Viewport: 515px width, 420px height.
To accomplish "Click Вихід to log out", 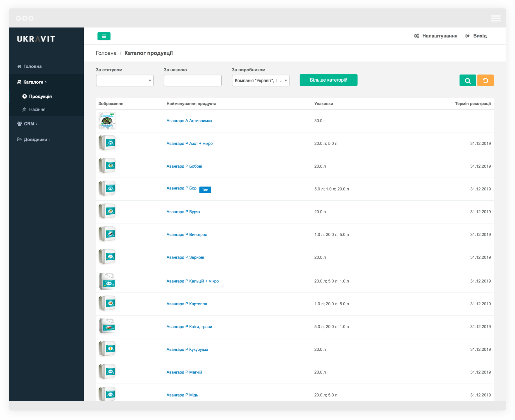I will (480, 36).
